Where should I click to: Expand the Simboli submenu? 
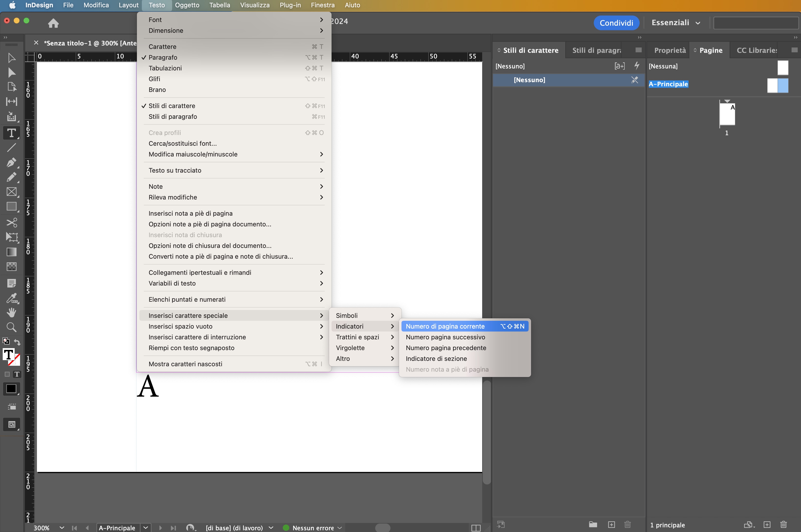point(365,316)
